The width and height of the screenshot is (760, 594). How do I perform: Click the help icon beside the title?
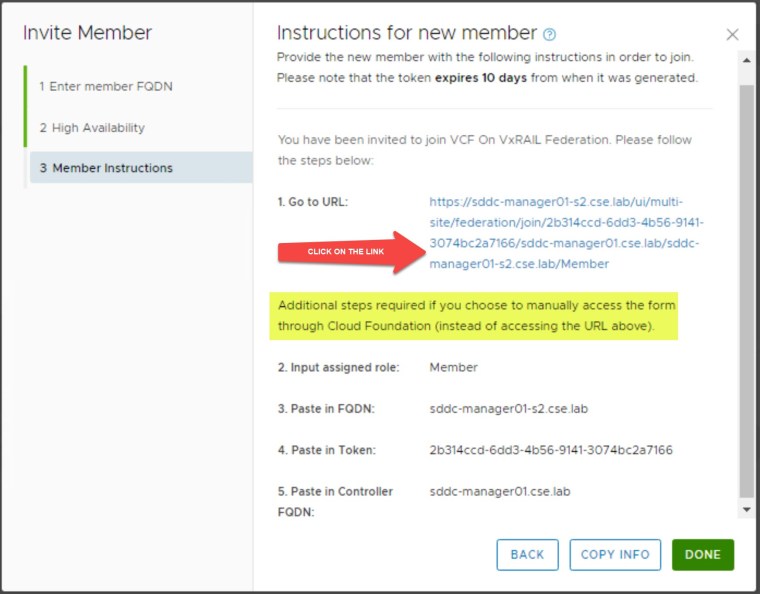(x=549, y=34)
